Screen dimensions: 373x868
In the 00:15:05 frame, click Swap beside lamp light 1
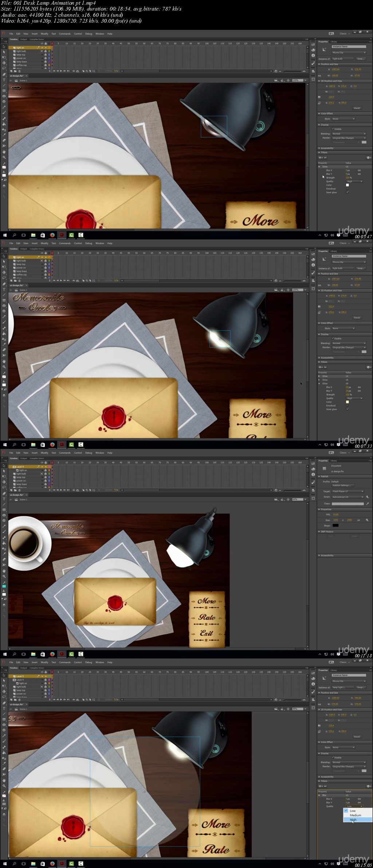361,687
